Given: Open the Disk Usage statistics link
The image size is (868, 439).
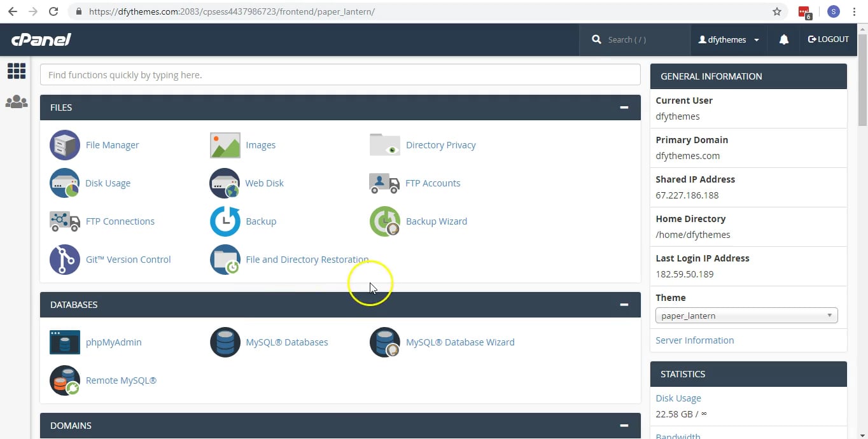Looking at the screenshot, I should click(x=678, y=398).
